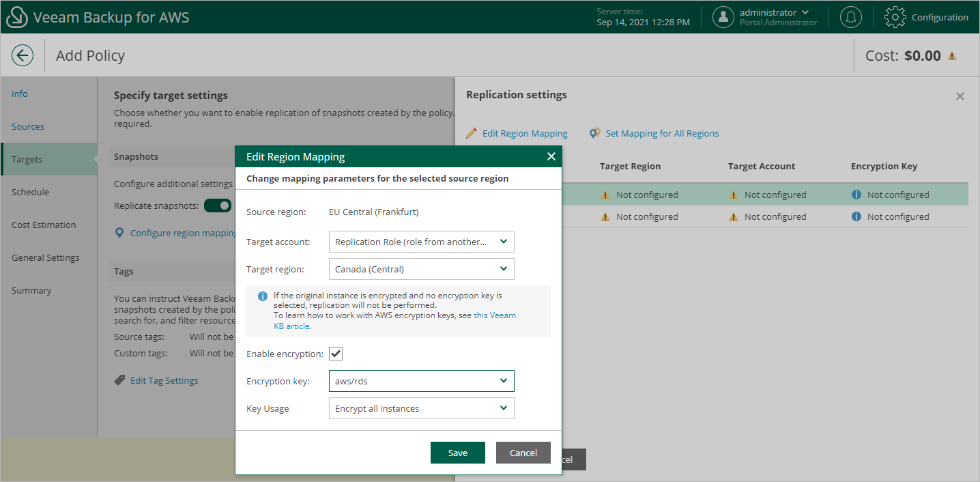Click the 'Specify target settings' heading
This screenshot has height=482, width=980.
click(x=171, y=96)
